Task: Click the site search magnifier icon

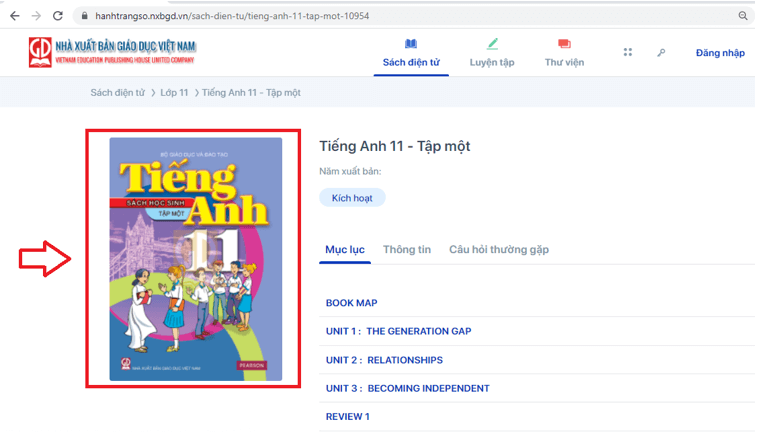Action: tap(661, 52)
